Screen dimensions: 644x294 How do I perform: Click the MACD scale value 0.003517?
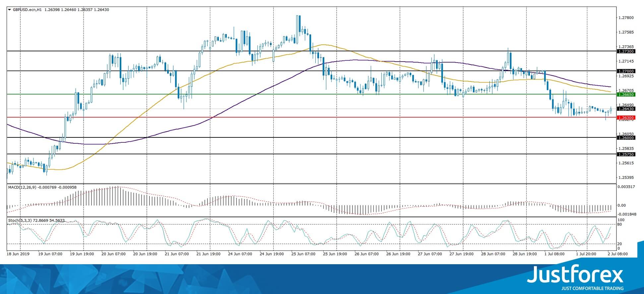click(626, 187)
